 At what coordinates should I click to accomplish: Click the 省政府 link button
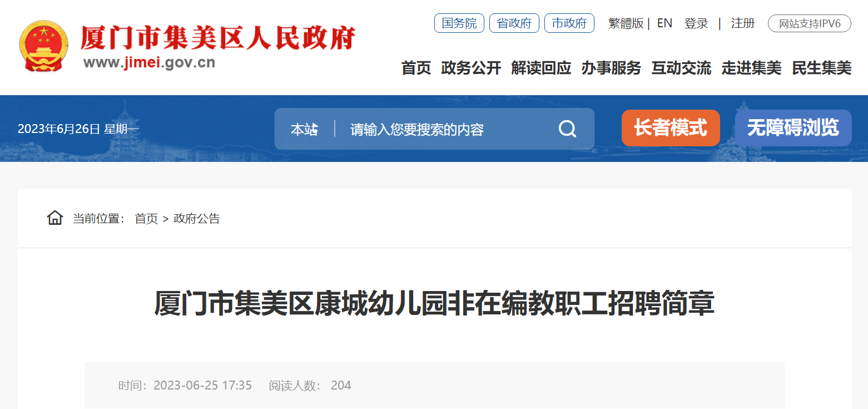[514, 23]
